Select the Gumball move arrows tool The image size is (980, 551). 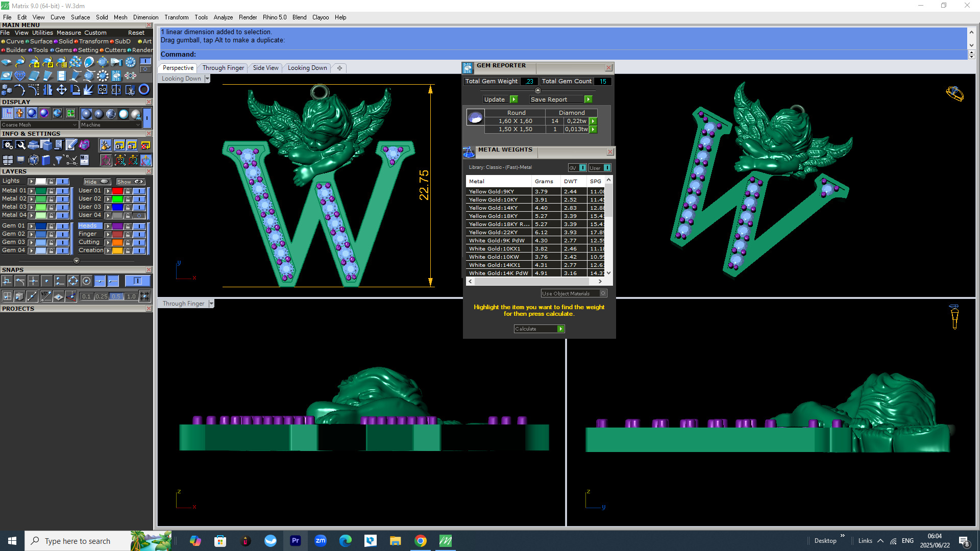61,90
